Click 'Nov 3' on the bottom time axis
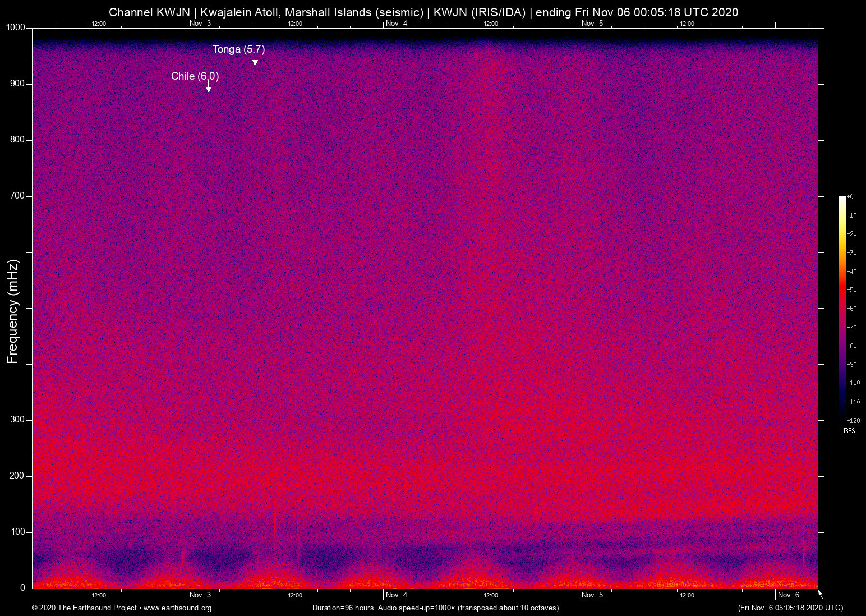This screenshot has width=866, height=616. tap(200, 595)
